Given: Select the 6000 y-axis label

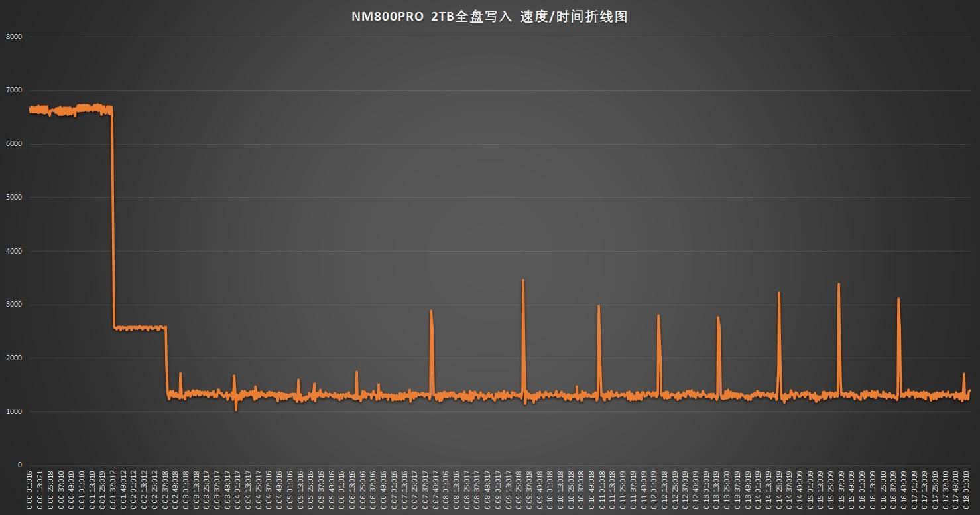Looking at the screenshot, I should coord(14,144).
